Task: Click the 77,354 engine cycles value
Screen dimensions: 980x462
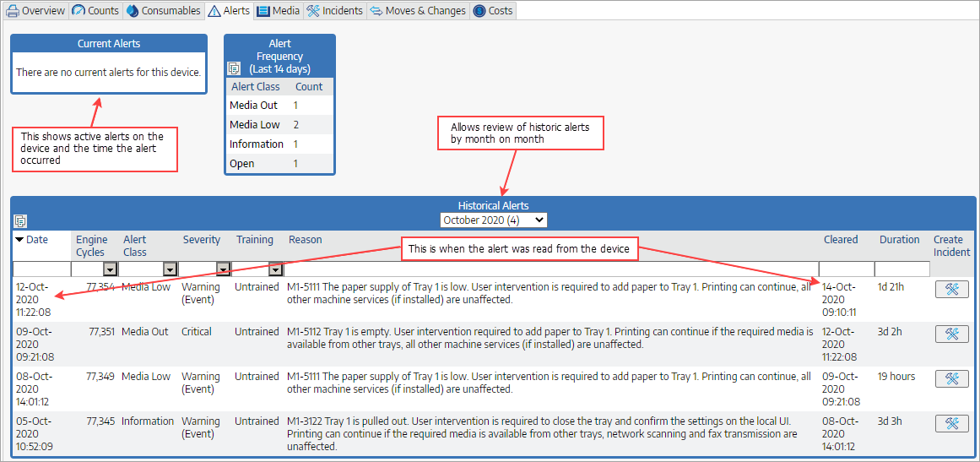Action: (x=100, y=287)
